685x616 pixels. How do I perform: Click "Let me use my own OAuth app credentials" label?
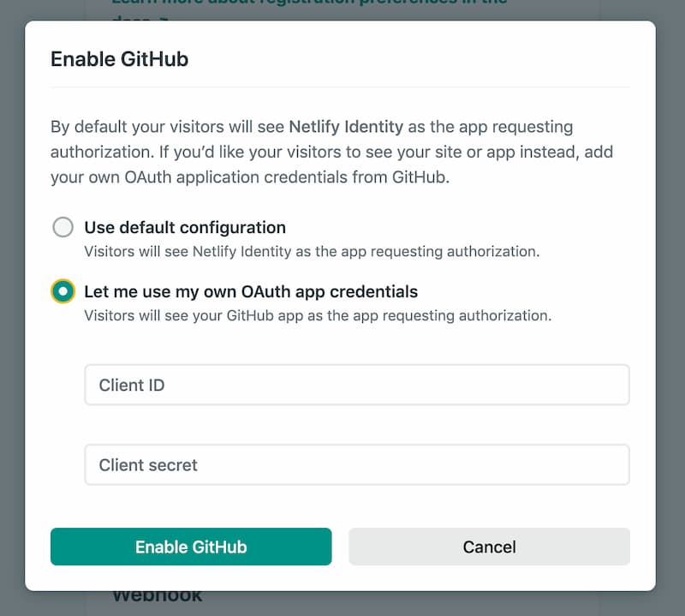(251, 291)
